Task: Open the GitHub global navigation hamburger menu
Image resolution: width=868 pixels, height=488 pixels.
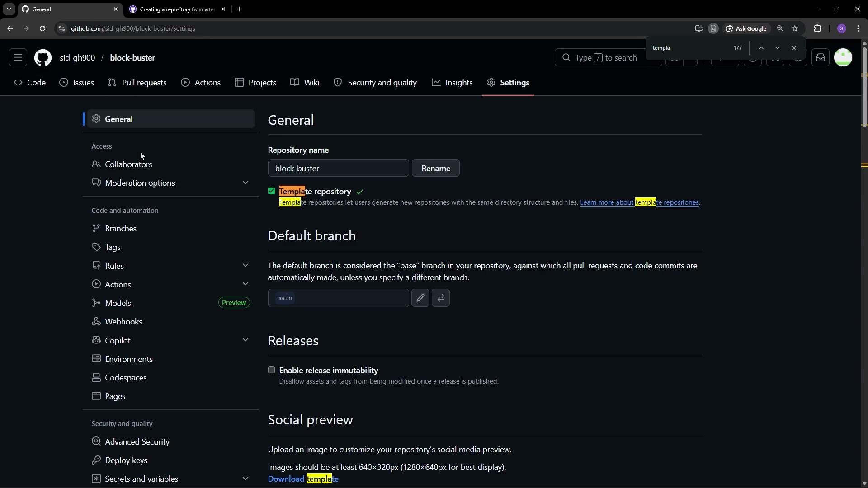Action: tap(18, 57)
